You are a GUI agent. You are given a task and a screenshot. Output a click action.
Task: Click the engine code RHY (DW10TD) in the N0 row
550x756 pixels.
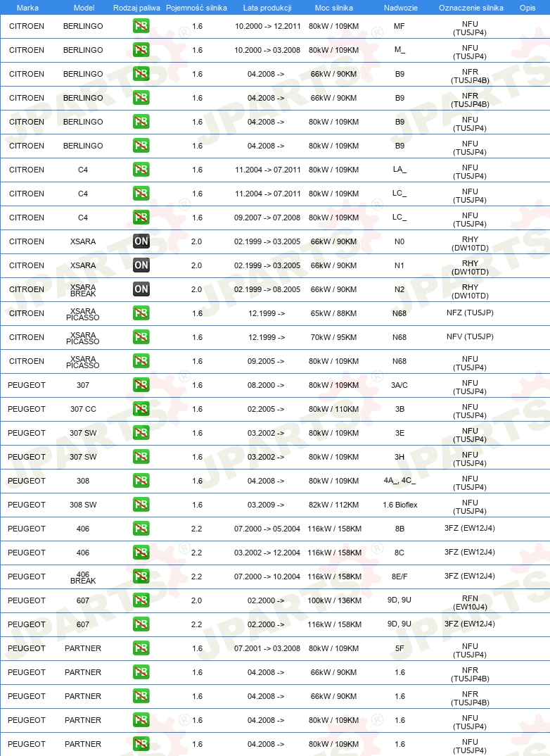470,244
